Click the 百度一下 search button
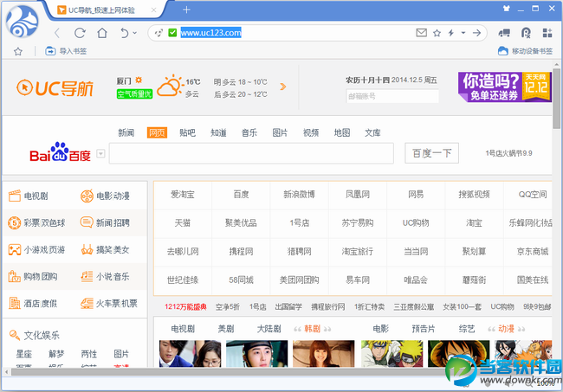 (x=431, y=153)
